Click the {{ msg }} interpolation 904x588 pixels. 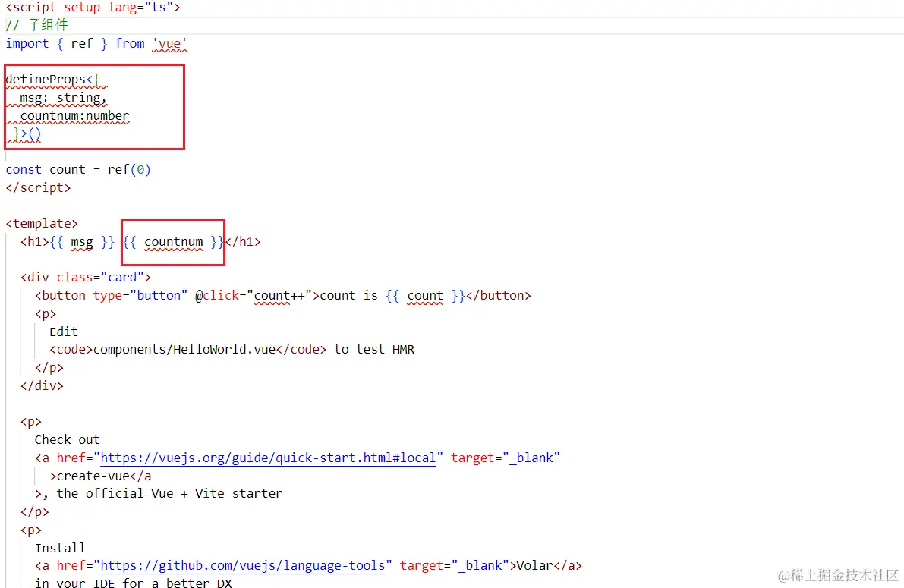tap(82, 241)
